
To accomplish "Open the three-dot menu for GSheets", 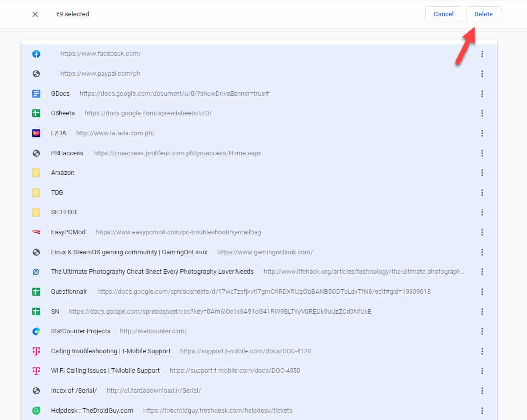I will point(482,113).
